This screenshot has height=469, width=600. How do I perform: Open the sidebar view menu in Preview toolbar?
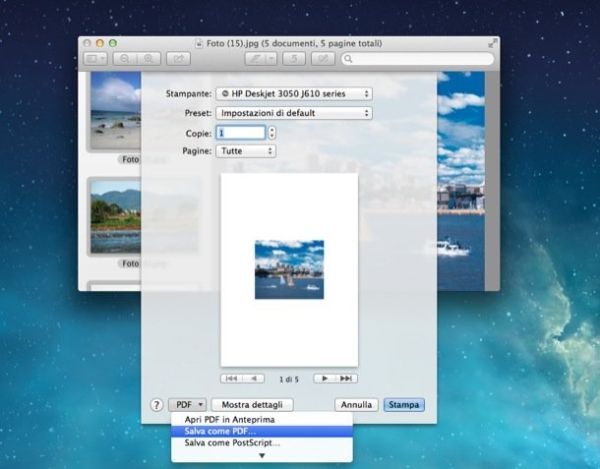pyautogui.click(x=96, y=59)
